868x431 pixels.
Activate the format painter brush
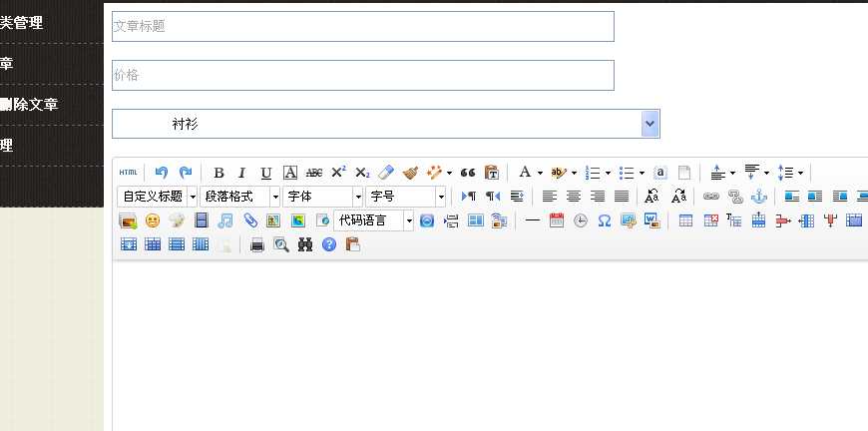coord(410,173)
